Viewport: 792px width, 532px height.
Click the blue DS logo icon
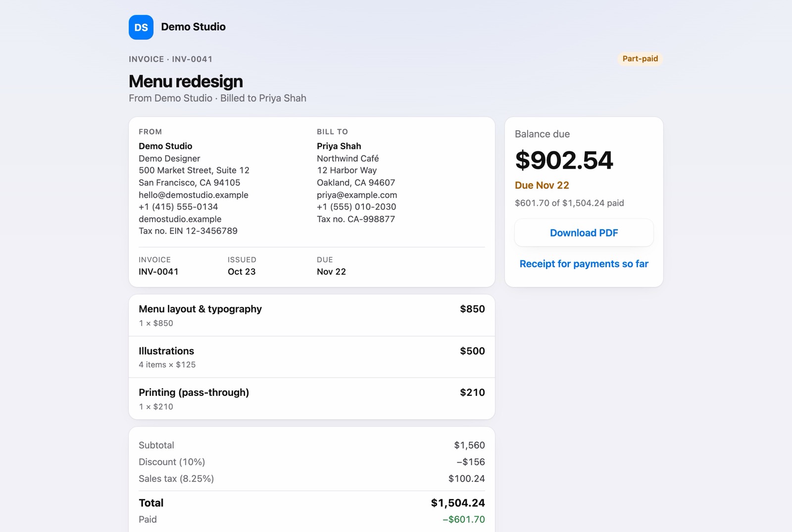[141, 27]
